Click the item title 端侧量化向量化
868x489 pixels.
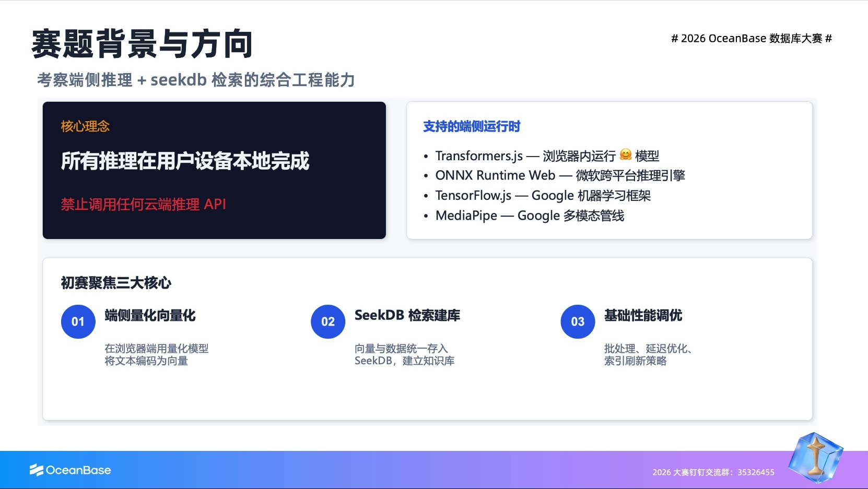tap(150, 315)
